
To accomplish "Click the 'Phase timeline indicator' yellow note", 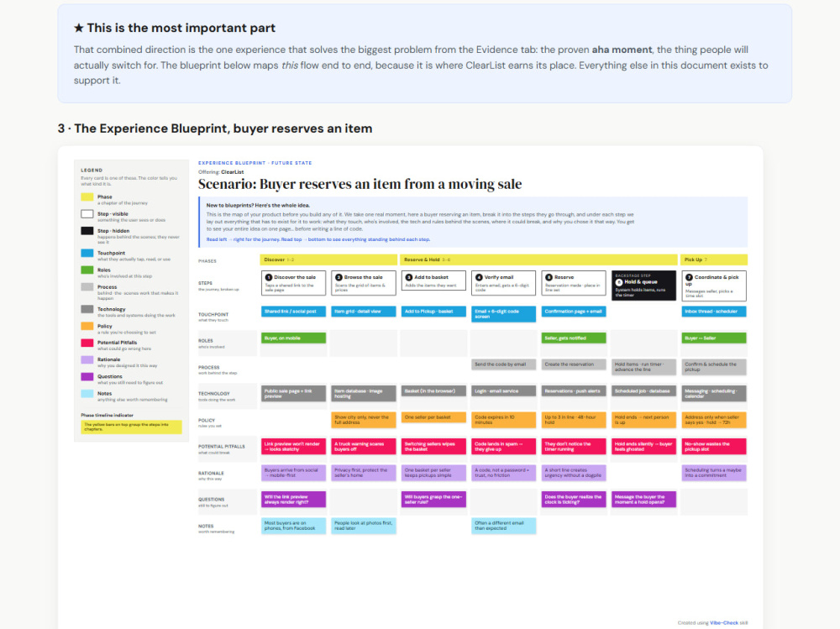I will coord(131,427).
